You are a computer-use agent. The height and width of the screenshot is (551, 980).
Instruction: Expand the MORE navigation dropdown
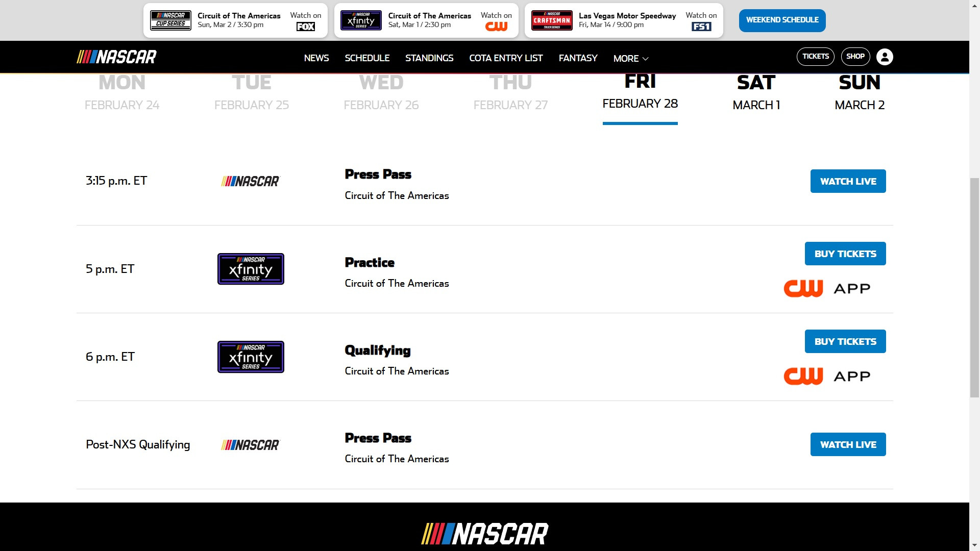pyautogui.click(x=631, y=58)
